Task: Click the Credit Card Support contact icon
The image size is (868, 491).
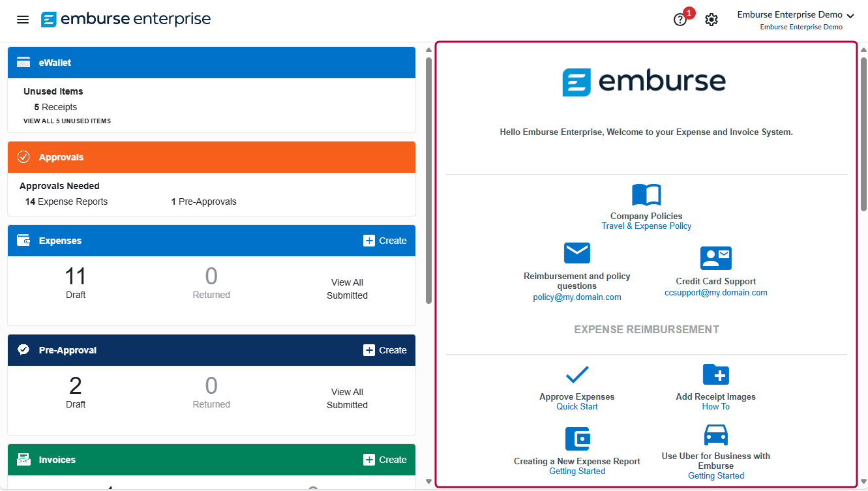Action: click(x=715, y=258)
